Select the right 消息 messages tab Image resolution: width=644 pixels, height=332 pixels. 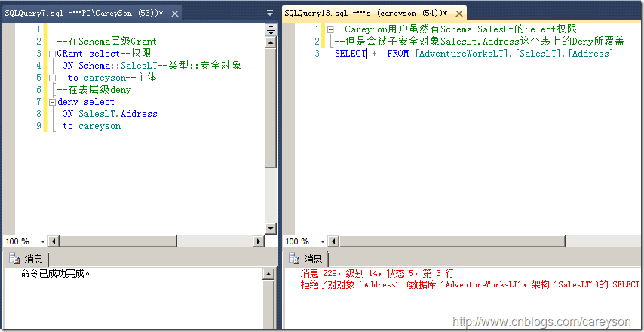tap(305, 259)
